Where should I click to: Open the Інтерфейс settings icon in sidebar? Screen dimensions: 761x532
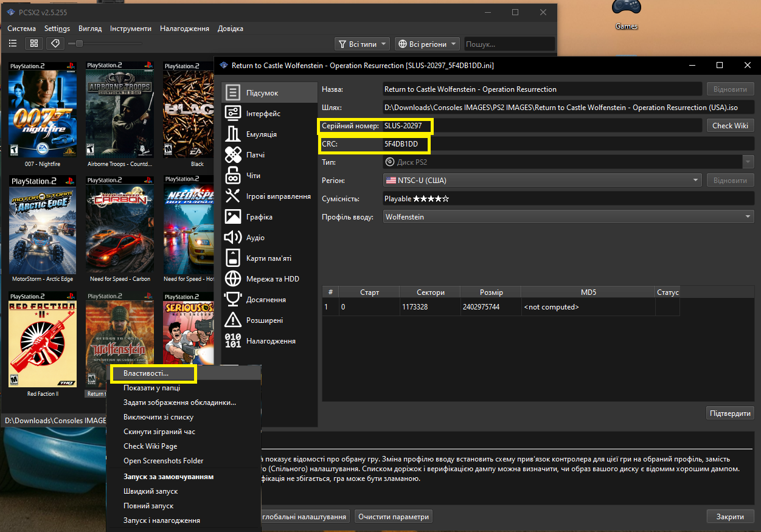click(233, 113)
